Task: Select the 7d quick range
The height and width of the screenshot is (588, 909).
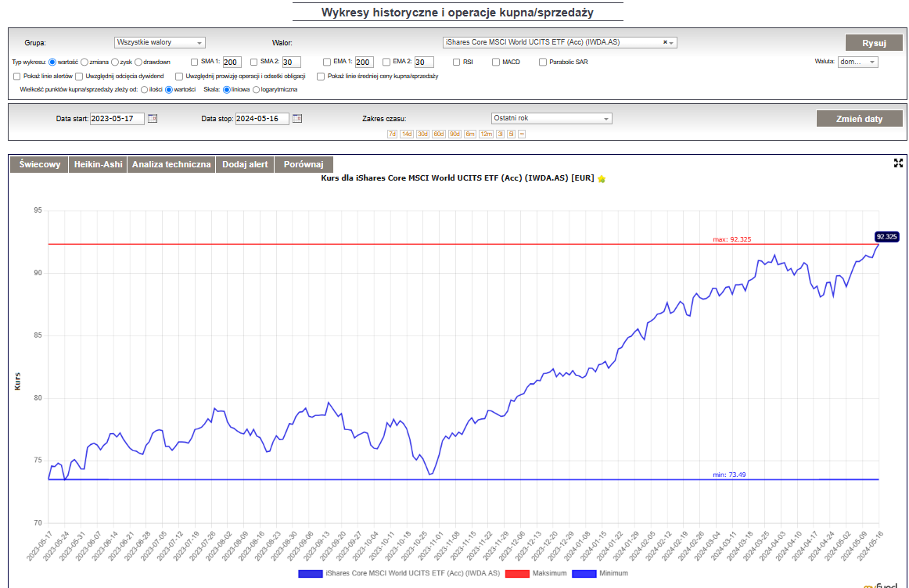Action: click(x=393, y=134)
